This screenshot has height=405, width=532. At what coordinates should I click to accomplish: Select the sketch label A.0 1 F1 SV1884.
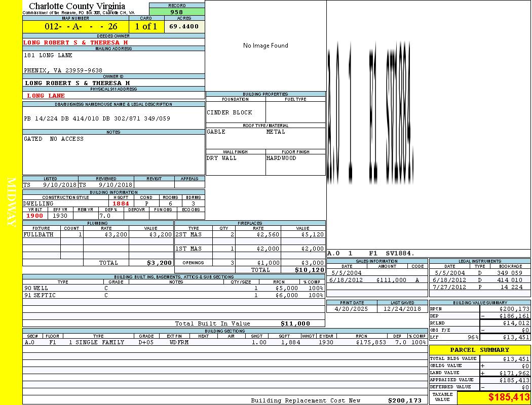[x=370, y=253]
